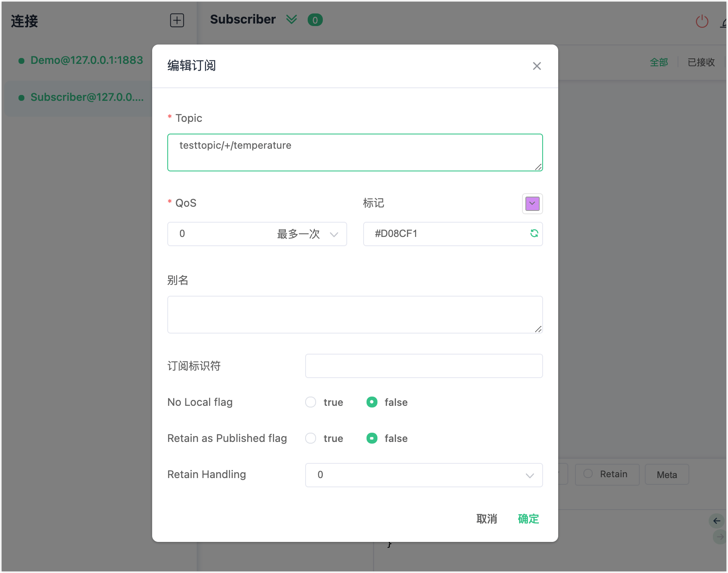
Task: Click the 确定 confirm button
Action: click(x=528, y=519)
